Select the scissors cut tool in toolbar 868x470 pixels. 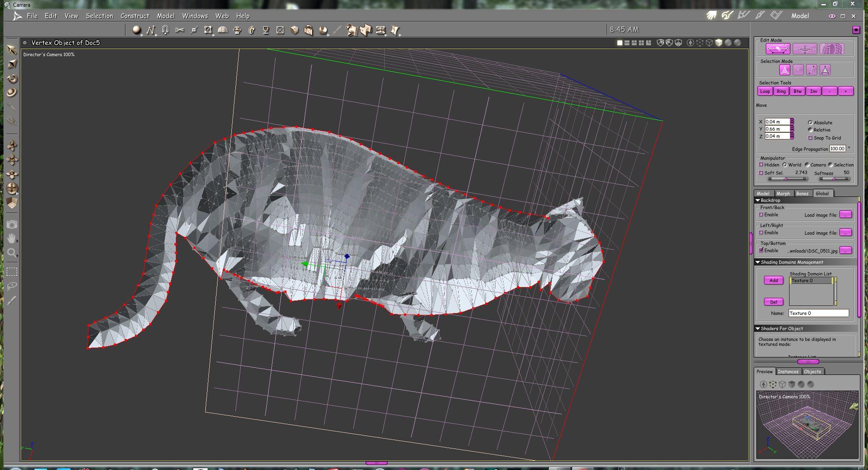[179, 30]
